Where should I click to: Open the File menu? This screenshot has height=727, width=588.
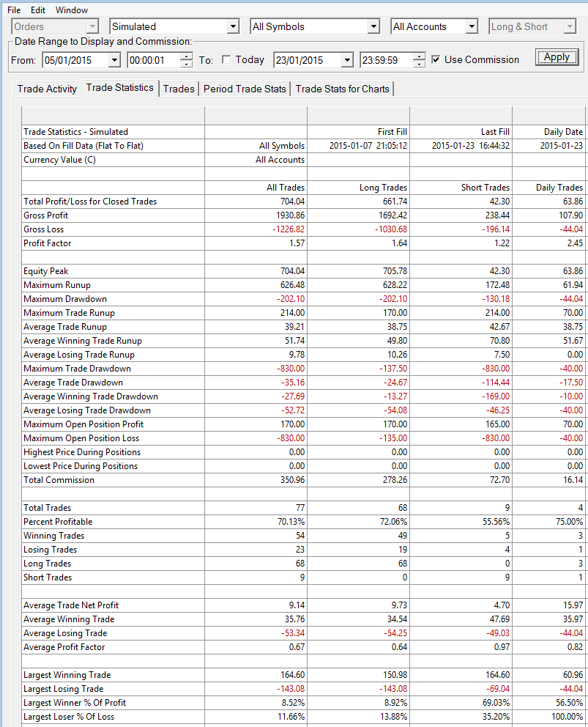(14, 10)
